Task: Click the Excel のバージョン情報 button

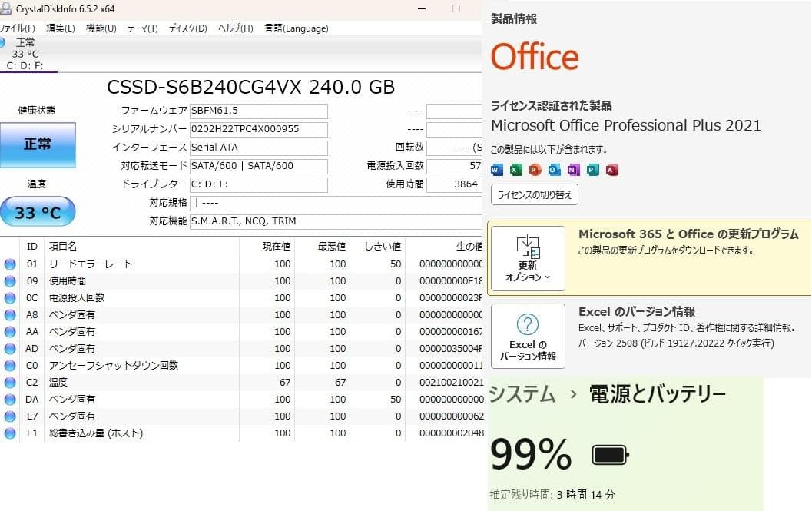Action: pyautogui.click(x=528, y=336)
